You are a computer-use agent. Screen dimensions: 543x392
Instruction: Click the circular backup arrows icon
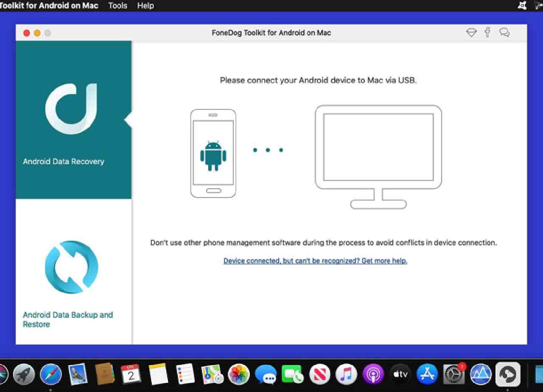pyautogui.click(x=71, y=267)
